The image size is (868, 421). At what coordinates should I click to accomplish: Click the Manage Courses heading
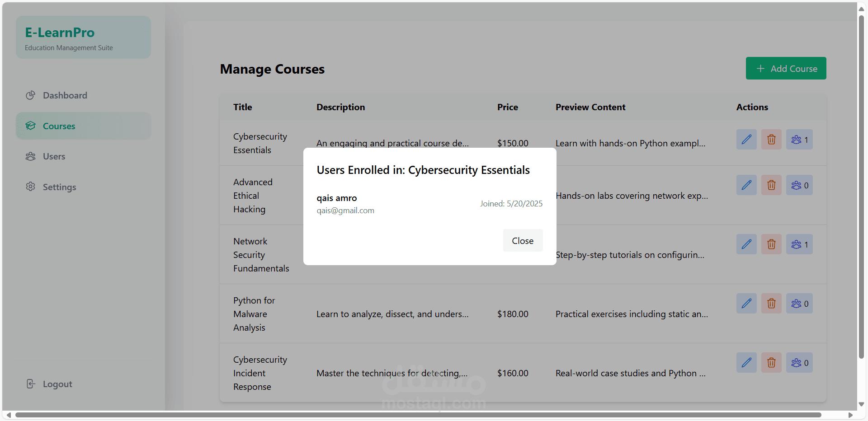point(272,69)
